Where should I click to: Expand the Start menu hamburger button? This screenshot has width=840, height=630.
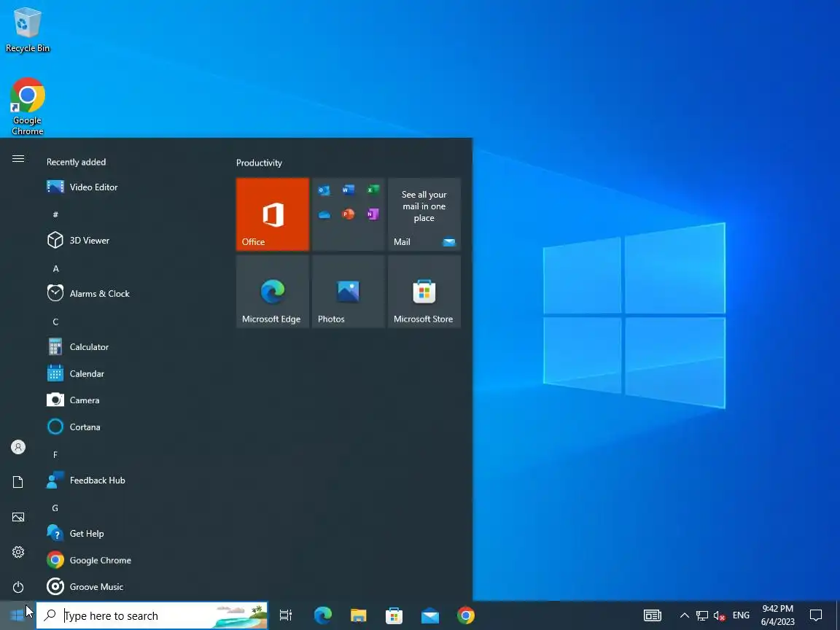(x=18, y=158)
